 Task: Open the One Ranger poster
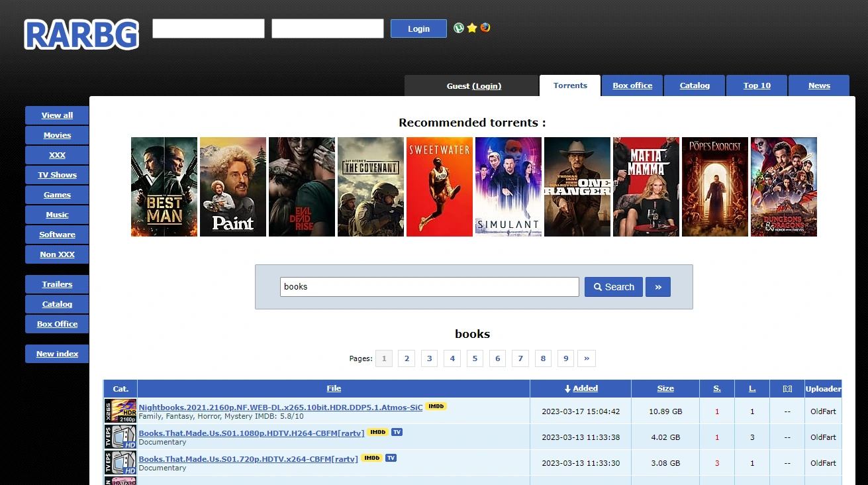click(577, 187)
